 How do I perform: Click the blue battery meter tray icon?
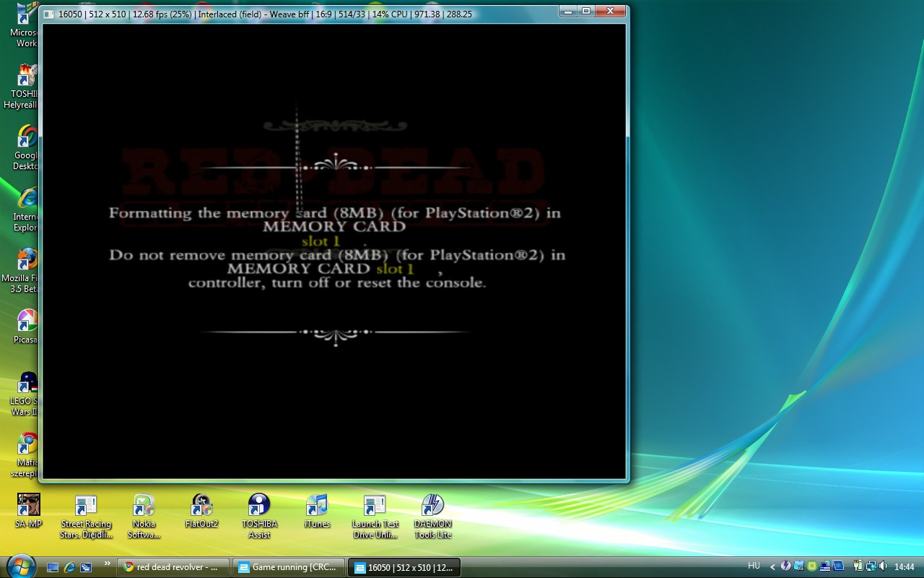[799, 566]
